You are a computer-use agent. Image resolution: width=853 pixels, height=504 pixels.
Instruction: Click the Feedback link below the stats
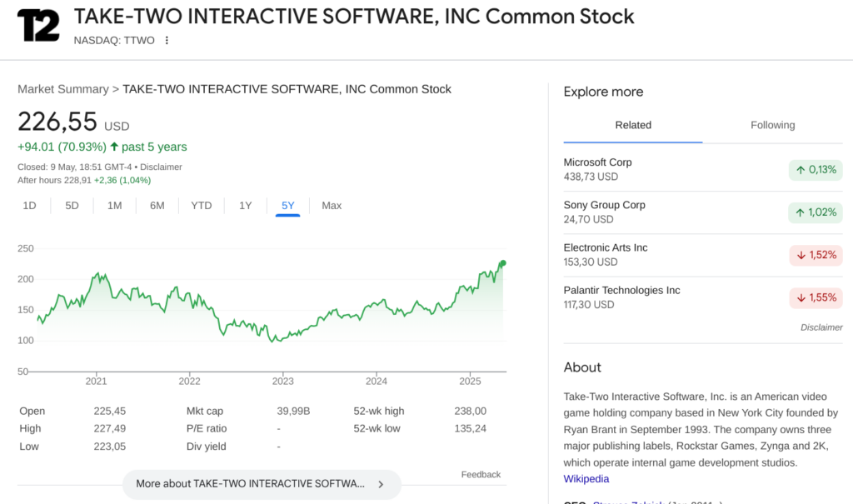click(x=481, y=475)
